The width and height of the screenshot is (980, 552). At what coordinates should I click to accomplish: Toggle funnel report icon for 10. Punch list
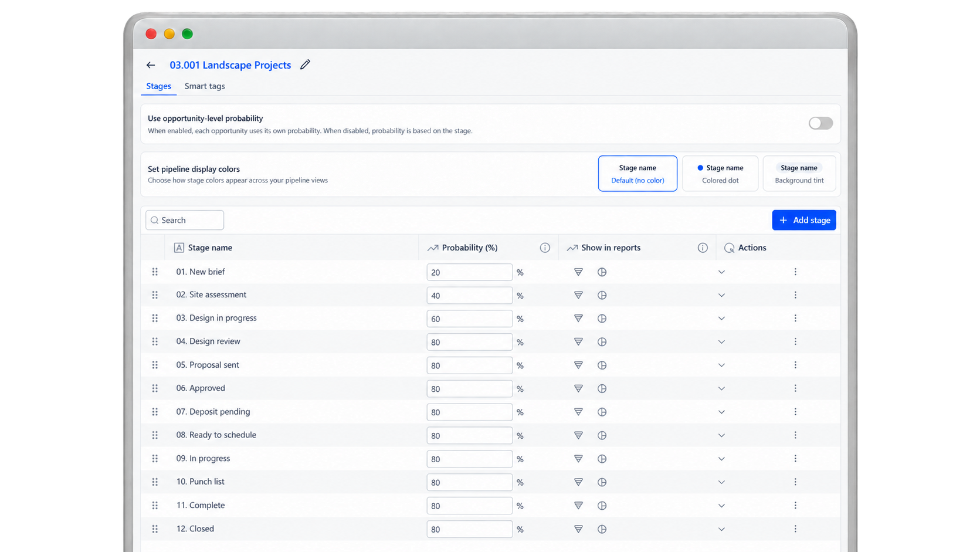click(x=578, y=482)
